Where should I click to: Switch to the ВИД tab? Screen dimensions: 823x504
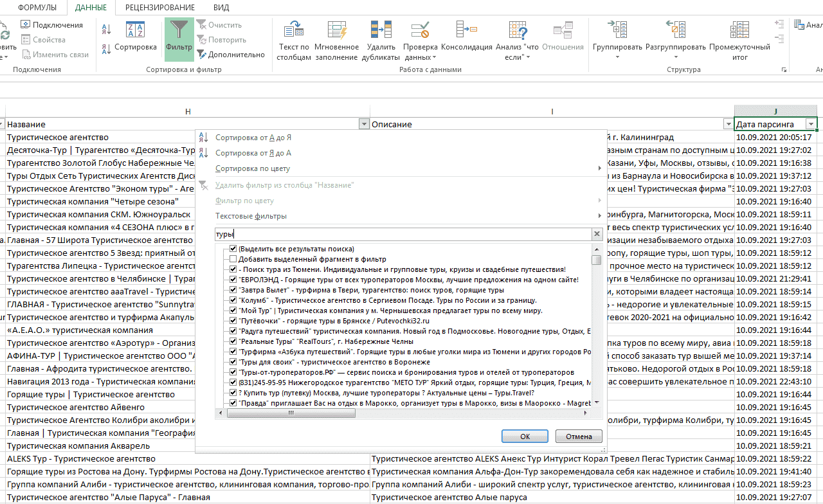tap(221, 8)
